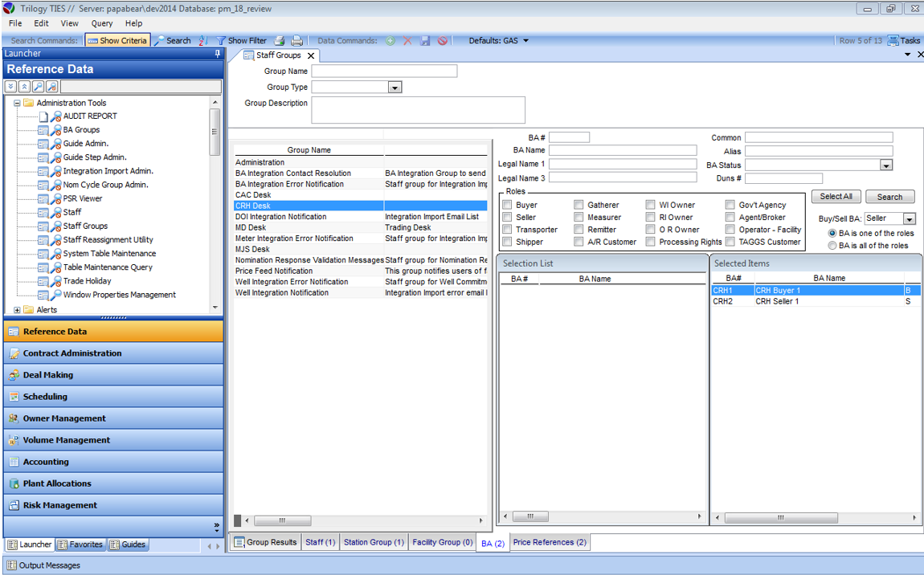Screen dimensions: 924x575
Task: Click the red X delete record icon
Action: coord(407,40)
